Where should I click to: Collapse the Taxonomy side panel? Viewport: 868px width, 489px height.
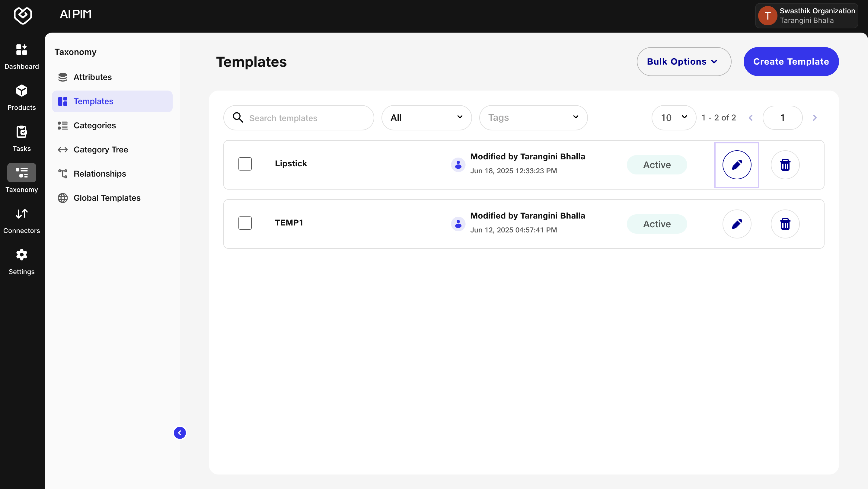point(180,433)
